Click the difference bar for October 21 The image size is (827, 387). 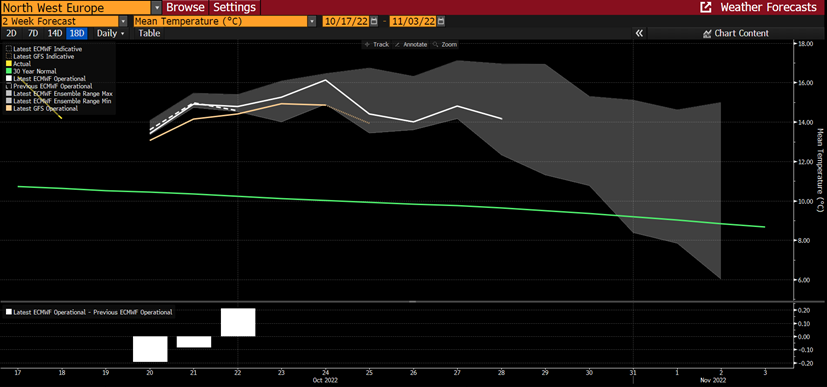tap(194, 342)
